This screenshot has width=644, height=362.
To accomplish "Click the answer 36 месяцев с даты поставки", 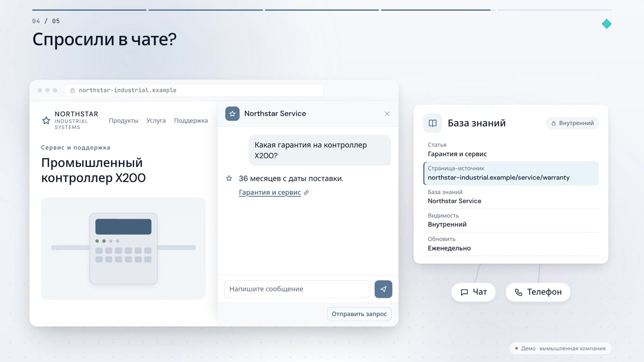I will click(291, 178).
